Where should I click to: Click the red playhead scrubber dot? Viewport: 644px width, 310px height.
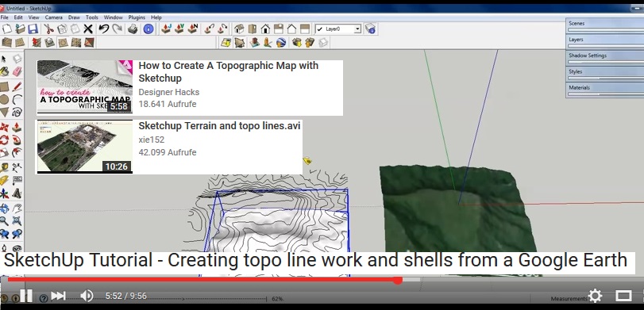pos(397,281)
